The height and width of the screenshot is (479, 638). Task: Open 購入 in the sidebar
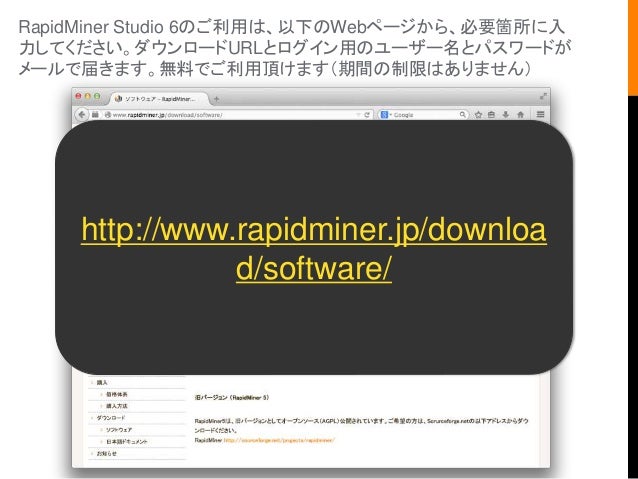102,383
